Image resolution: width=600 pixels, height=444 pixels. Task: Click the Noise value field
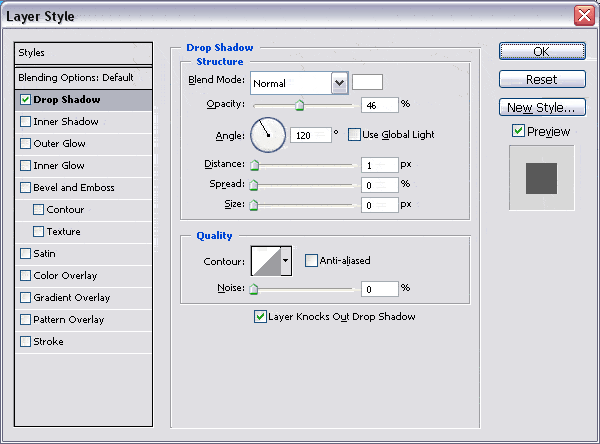tap(380, 289)
